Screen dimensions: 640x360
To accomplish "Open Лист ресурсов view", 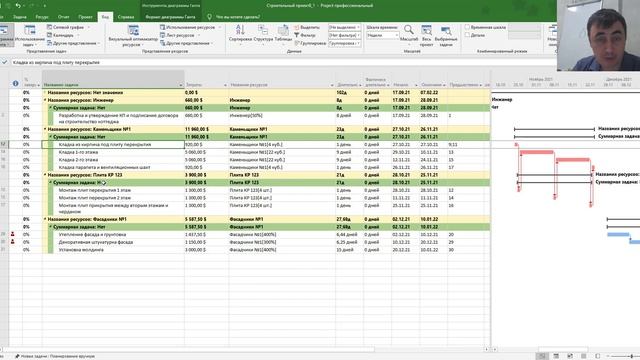I will tap(180, 35).
